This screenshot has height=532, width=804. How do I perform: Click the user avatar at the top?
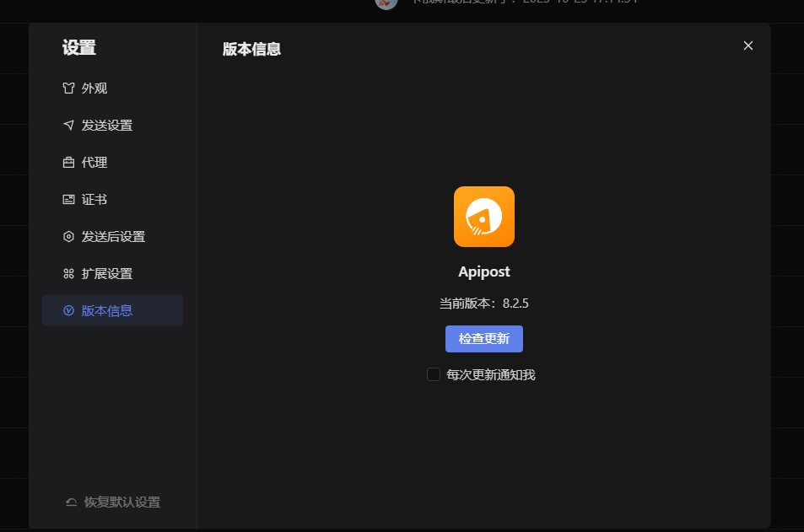(386, 4)
